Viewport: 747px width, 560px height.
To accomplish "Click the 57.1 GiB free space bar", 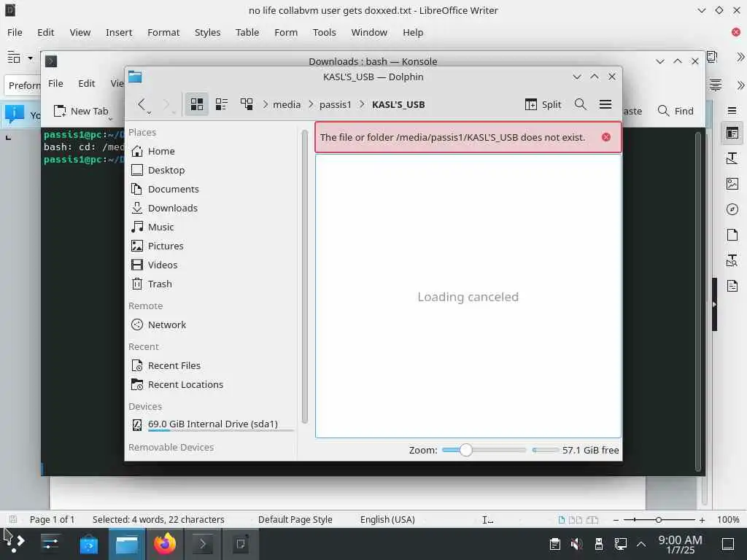I will pos(546,450).
